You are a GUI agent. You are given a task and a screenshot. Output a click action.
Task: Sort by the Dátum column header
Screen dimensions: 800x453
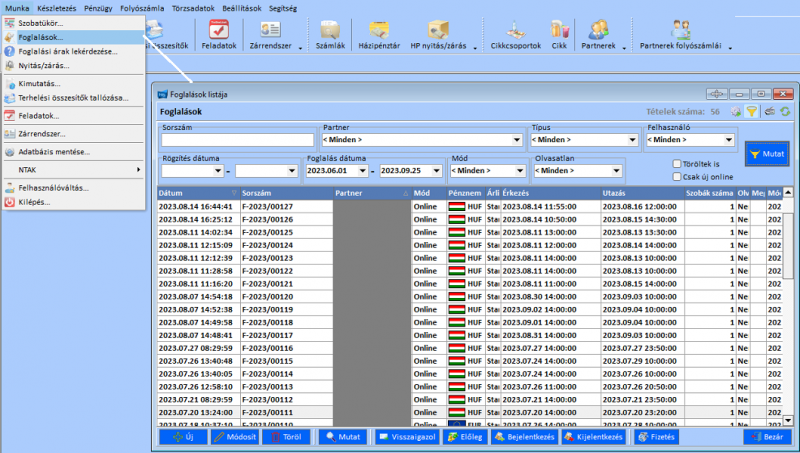198,193
